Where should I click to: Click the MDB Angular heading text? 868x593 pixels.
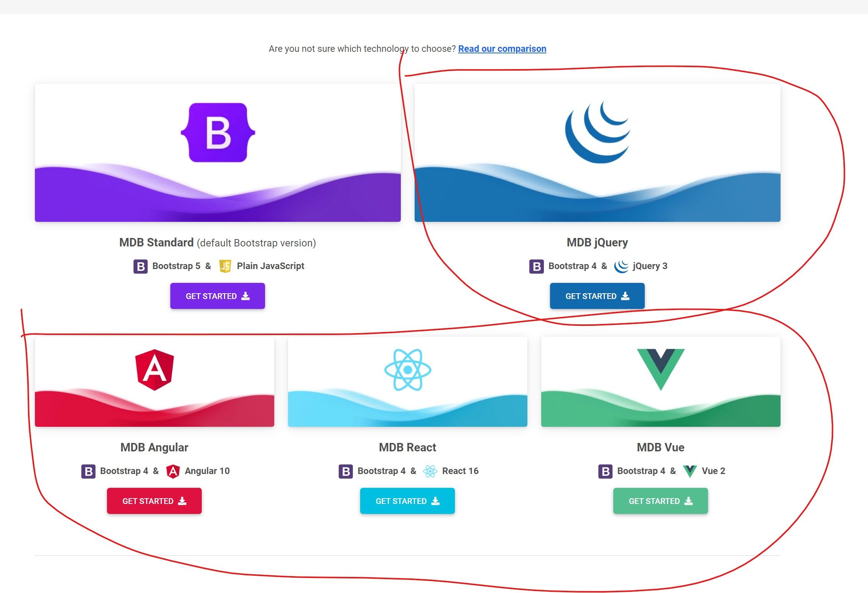154,448
